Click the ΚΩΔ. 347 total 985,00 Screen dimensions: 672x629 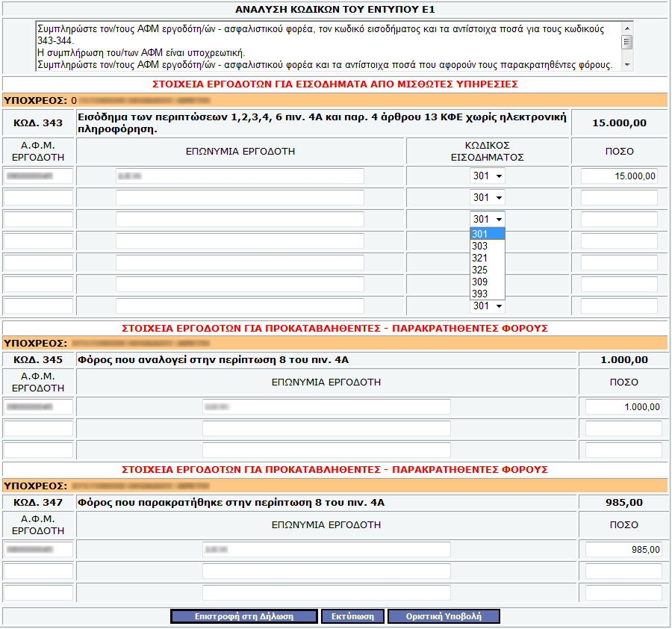coord(624,503)
